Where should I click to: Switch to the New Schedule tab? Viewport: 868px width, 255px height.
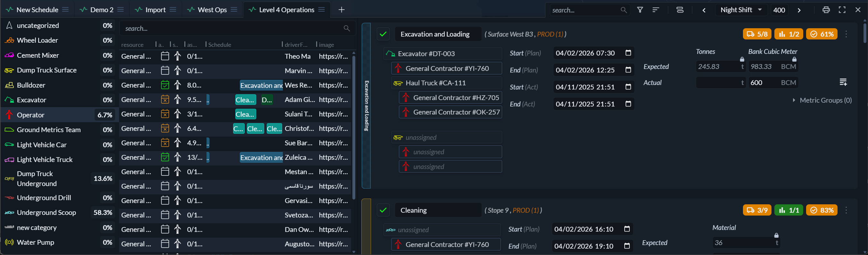click(38, 10)
